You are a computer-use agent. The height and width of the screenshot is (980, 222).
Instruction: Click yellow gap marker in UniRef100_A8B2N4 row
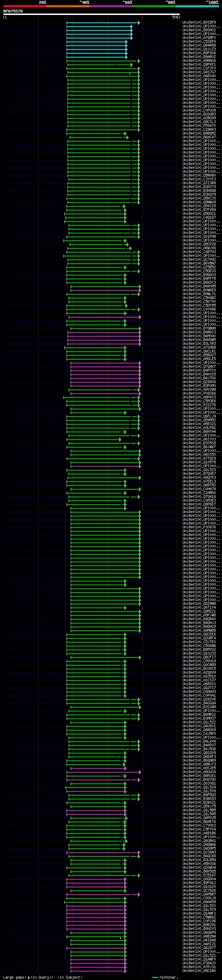click(x=120, y=937)
